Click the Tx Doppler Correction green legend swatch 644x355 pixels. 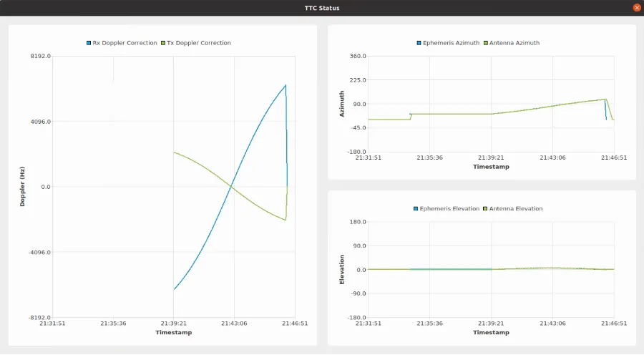[x=163, y=43]
